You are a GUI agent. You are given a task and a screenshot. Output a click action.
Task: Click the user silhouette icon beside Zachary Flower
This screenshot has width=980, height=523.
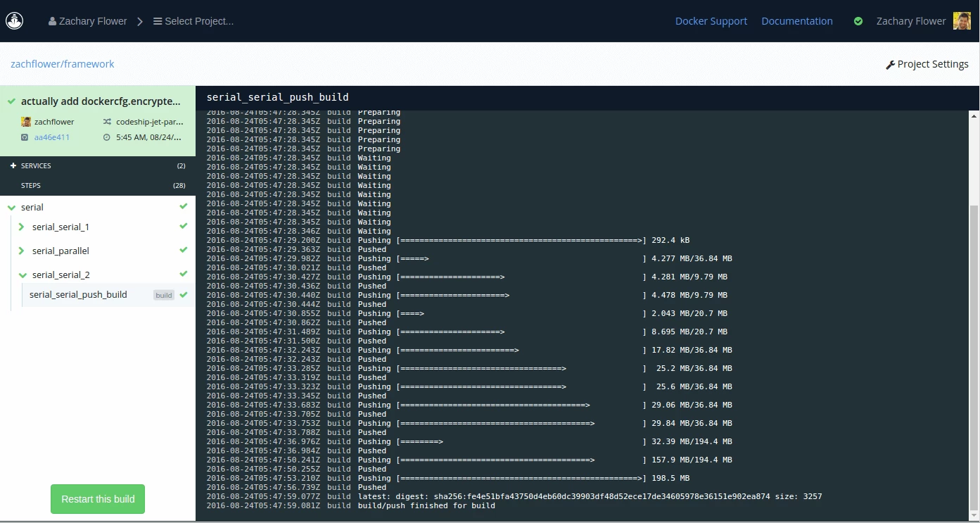(52, 22)
